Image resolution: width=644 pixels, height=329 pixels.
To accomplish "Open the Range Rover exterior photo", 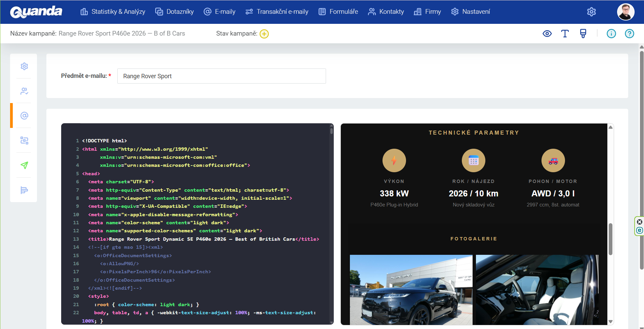I will click(411, 290).
